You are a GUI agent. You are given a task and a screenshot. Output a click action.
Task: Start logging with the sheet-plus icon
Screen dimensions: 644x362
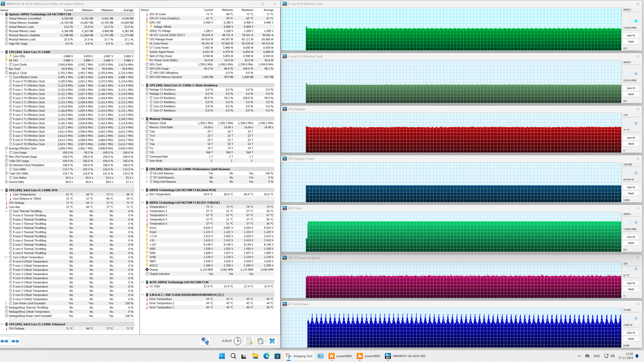point(249,341)
